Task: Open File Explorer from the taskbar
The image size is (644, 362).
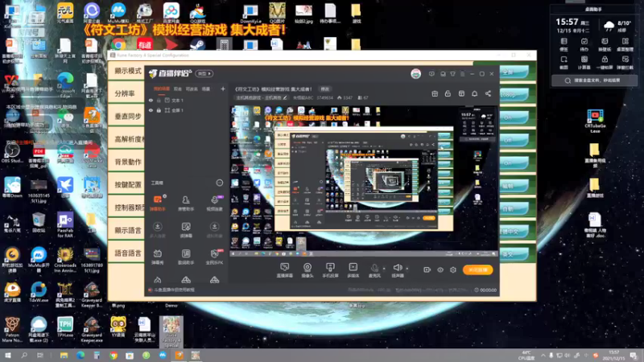Action: (64, 356)
